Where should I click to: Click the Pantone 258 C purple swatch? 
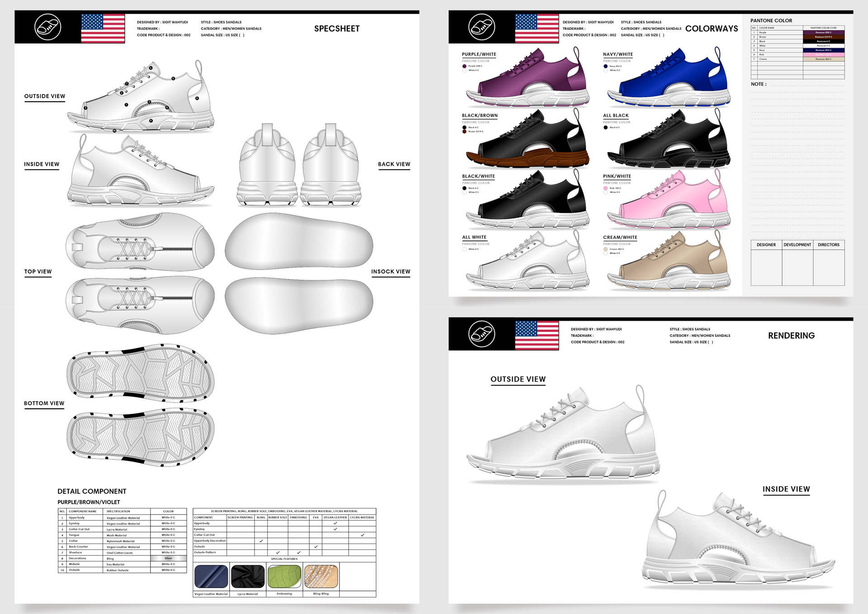[823, 33]
